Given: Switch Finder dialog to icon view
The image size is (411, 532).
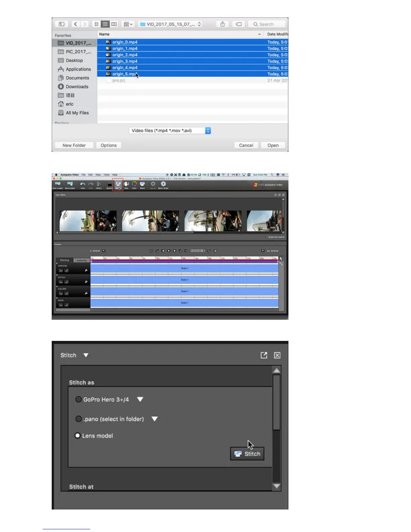Looking at the screenshot, I should [96, 24].
